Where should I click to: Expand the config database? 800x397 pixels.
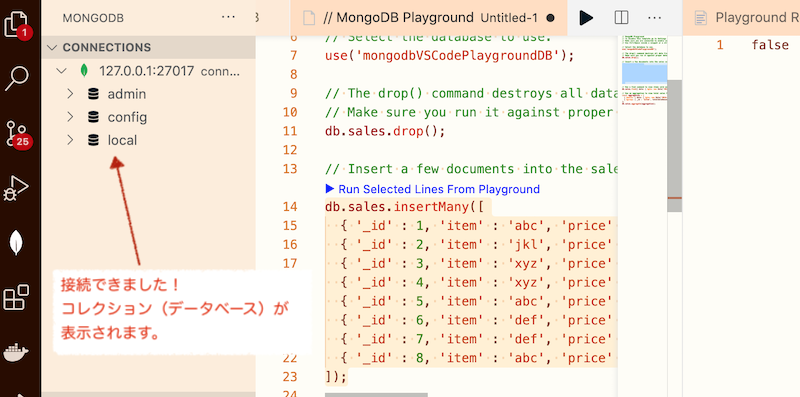coord(70,117)
